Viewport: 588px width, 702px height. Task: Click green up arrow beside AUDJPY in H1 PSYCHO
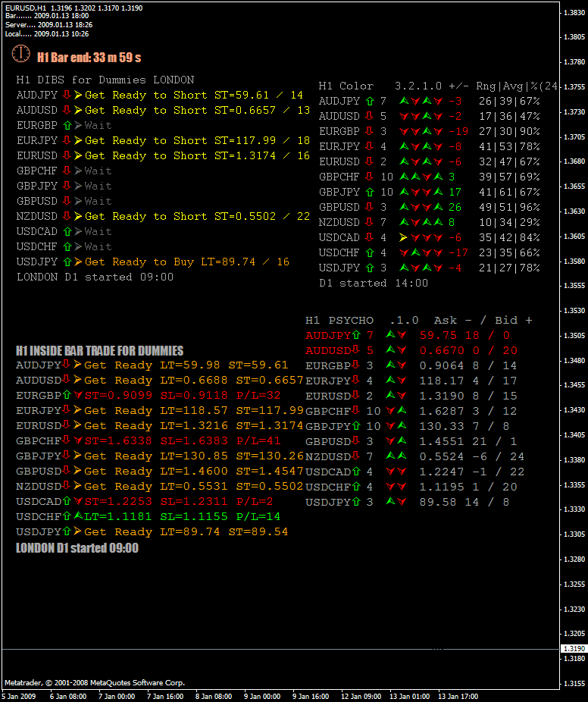click(356, 334)
